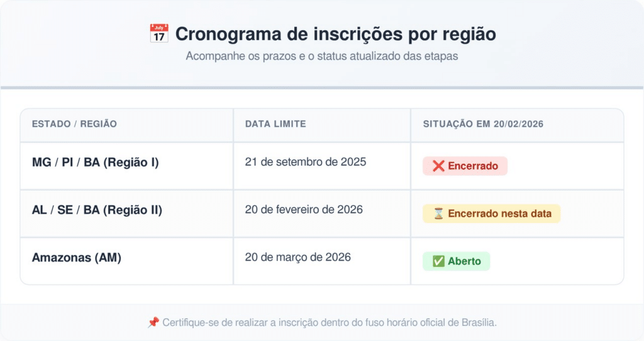Click the date 20 de março de 2026

pos(298,257)
